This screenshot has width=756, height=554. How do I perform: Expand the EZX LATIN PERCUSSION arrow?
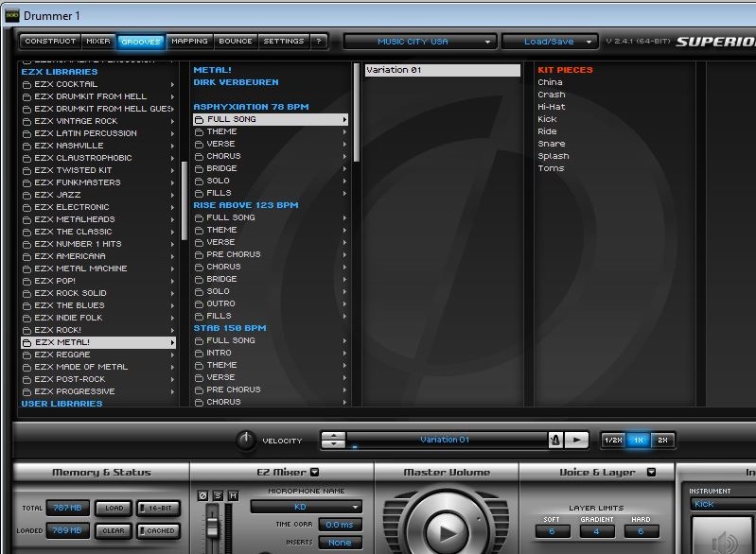(x=172, y=133)
